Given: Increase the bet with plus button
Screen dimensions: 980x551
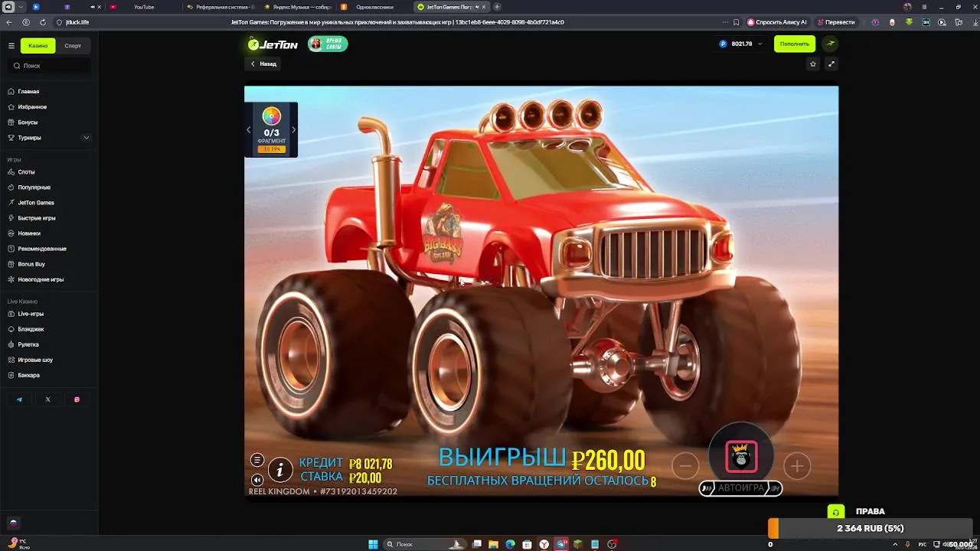Looking at the screenshot, I should click(797, 465).
